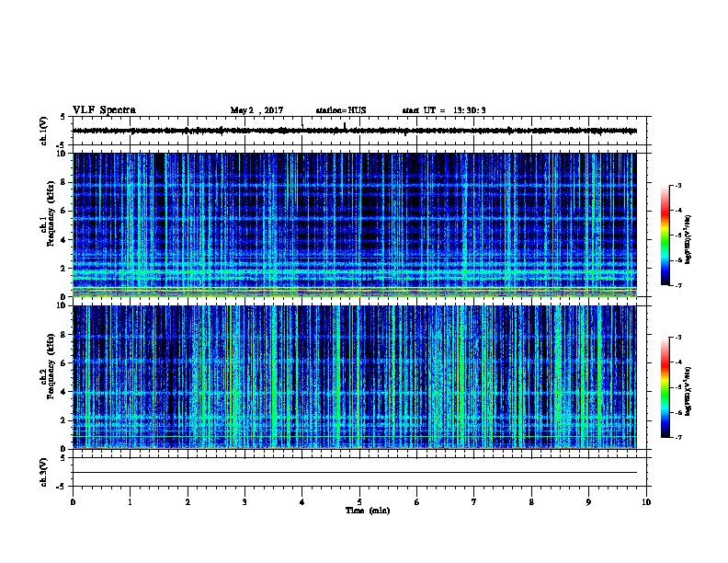Image resolution: width=728 pixels, height=563 pixels.
Task: Click the flat ch.3 voltage trace line
Action: point(355,473)
